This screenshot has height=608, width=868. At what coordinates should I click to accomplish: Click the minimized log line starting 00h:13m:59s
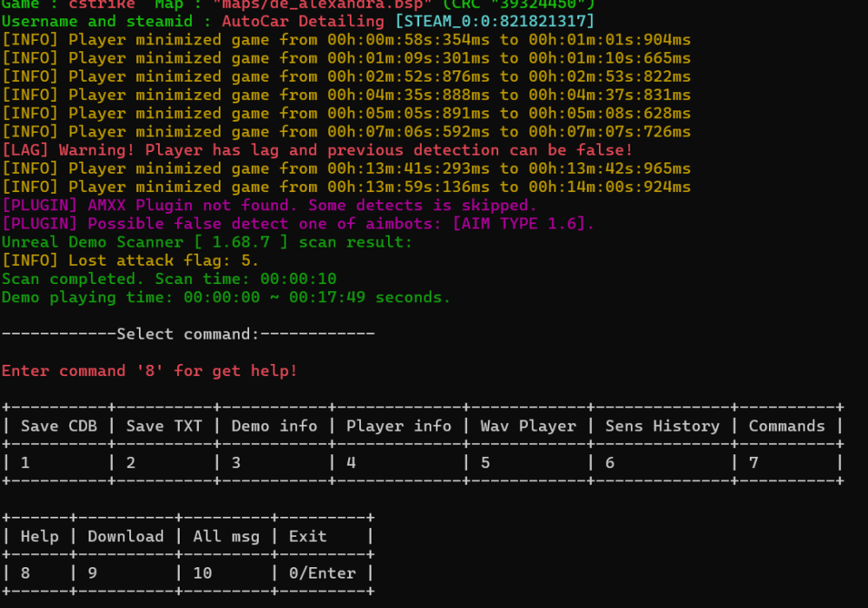click(346, 187)
